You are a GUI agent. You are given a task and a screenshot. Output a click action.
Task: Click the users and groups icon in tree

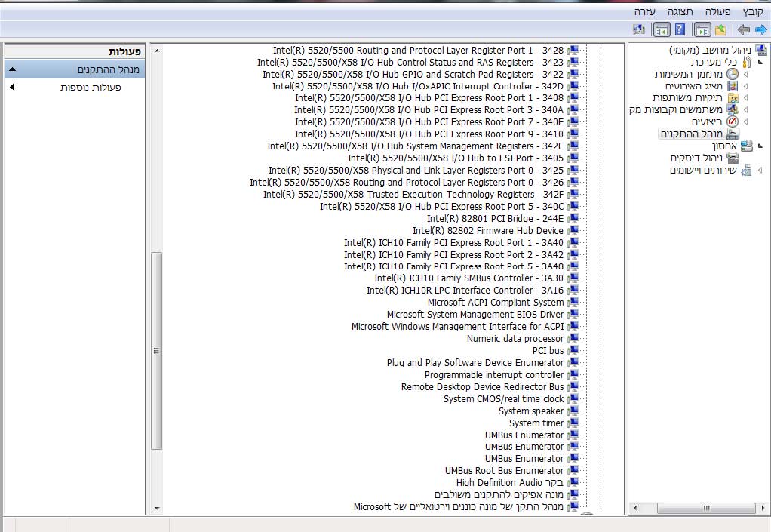tap(733, 109)
